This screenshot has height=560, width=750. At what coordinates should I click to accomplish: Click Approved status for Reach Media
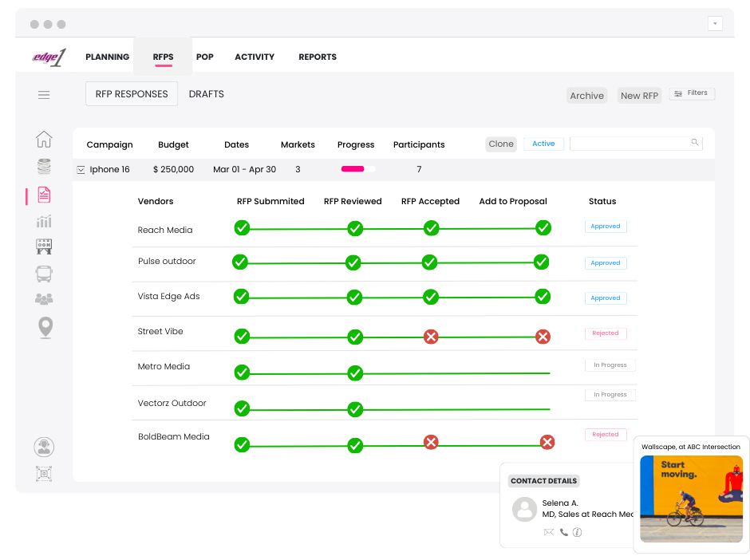pos(606,227)
